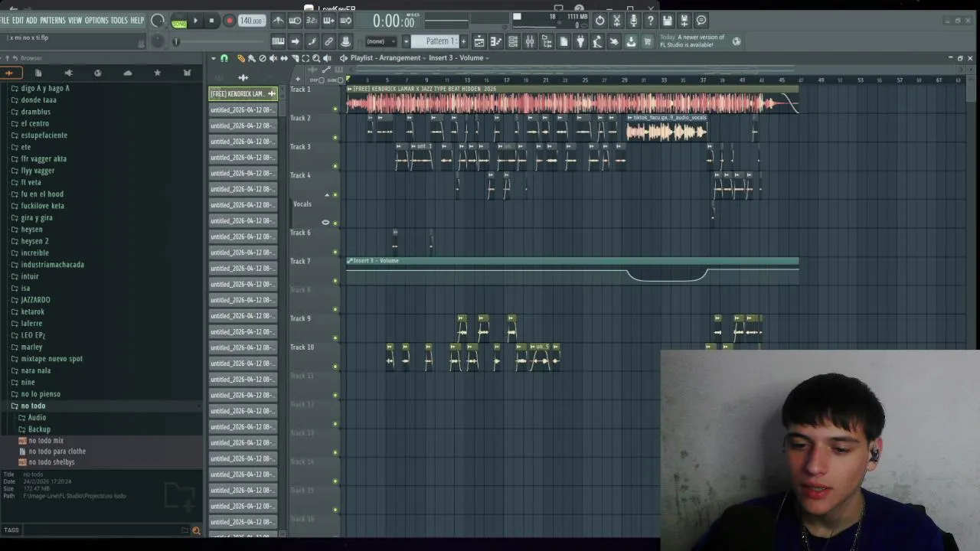Toggle mute LED on Track 10
This screenshot has width=980, height=551.
(335, 367)
